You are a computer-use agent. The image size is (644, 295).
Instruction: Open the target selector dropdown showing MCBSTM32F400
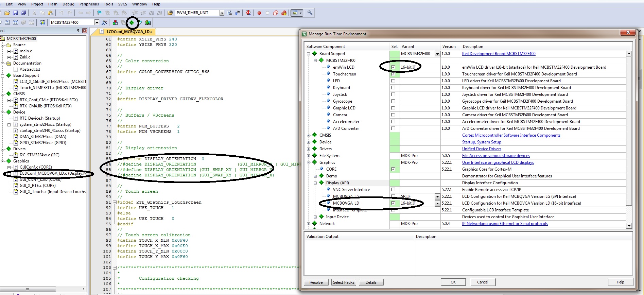coord(97,22)
